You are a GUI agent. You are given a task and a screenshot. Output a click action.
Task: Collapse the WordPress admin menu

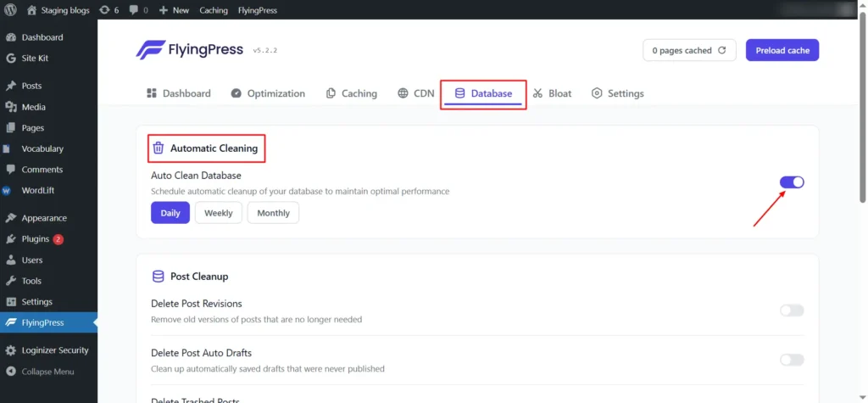click(x=47, y=372)
